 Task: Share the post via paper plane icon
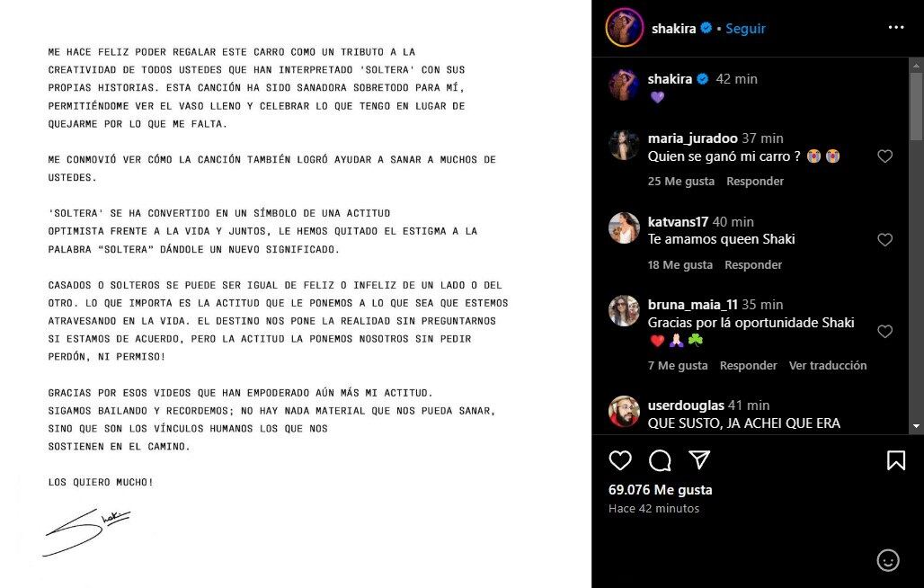[699, 461]
